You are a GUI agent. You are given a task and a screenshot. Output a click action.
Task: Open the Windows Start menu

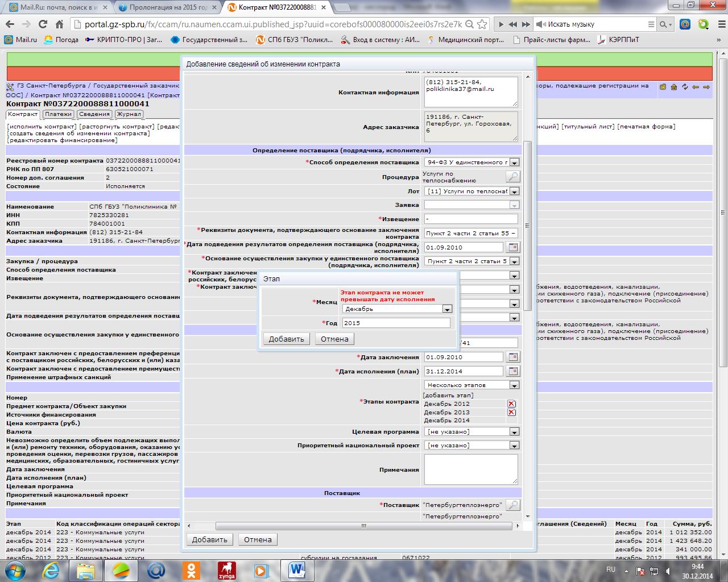tap(15, 570)
